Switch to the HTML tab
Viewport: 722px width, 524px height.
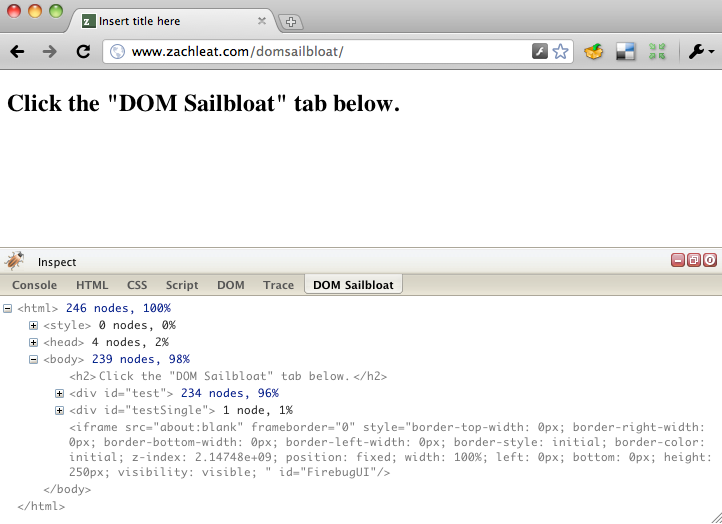click(92, 285)
